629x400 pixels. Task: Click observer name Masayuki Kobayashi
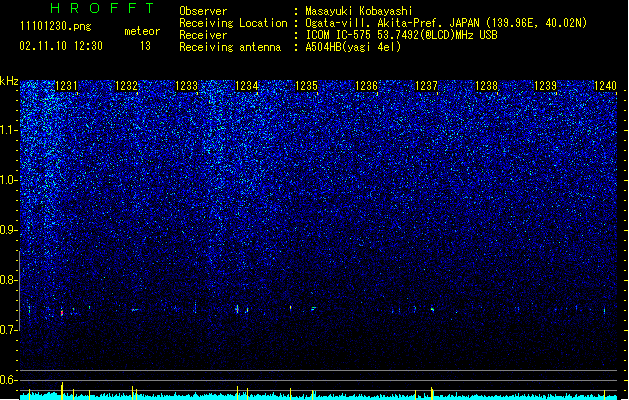(x=359, y=11)
